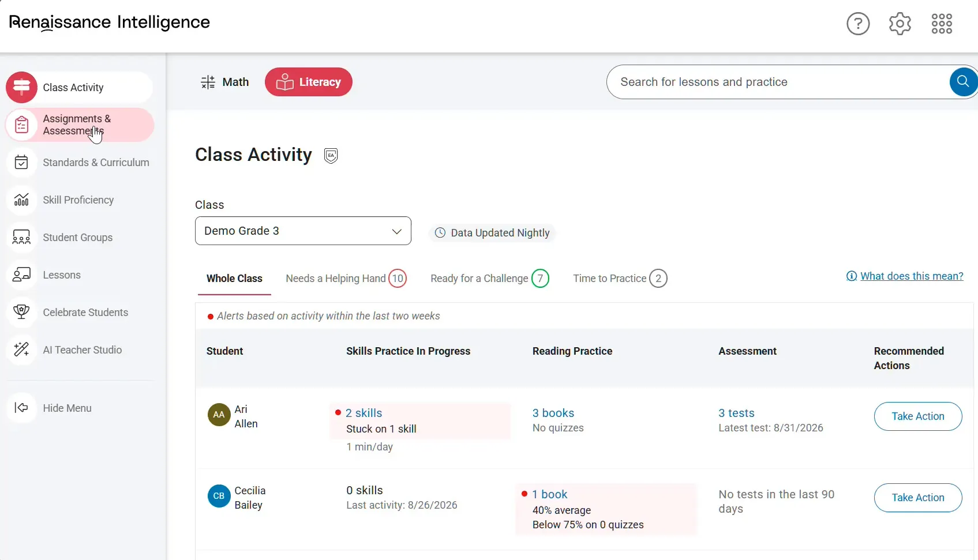This screenshot has width=978, height=560.
Task: Click Ari Allen's AA avatar
Action: click(219, 415)
